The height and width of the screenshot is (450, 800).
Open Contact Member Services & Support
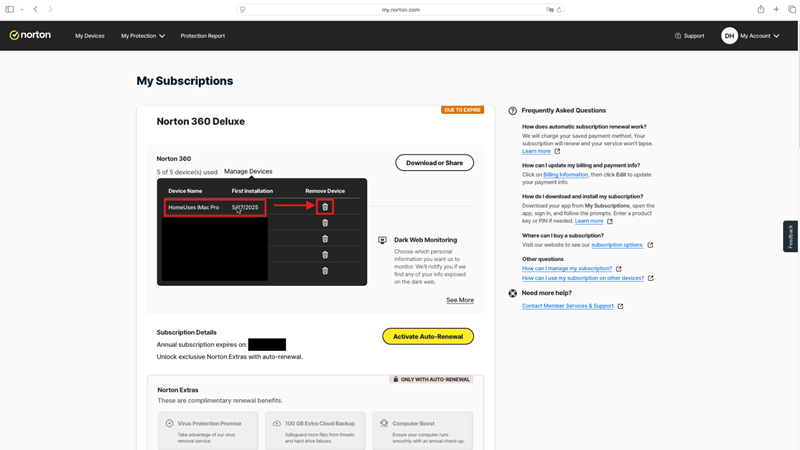click(567, 306)
